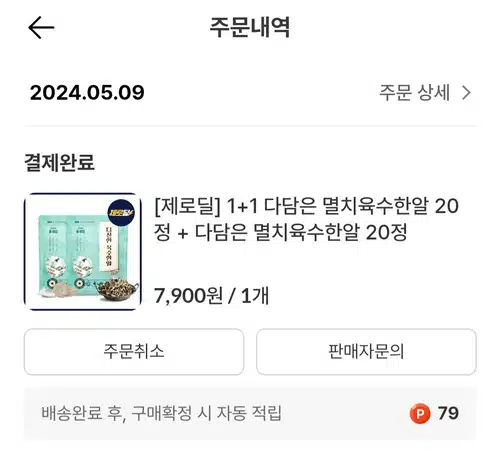
Task: Contact seller via 판매자문의 button
Action: click(366, 352)
